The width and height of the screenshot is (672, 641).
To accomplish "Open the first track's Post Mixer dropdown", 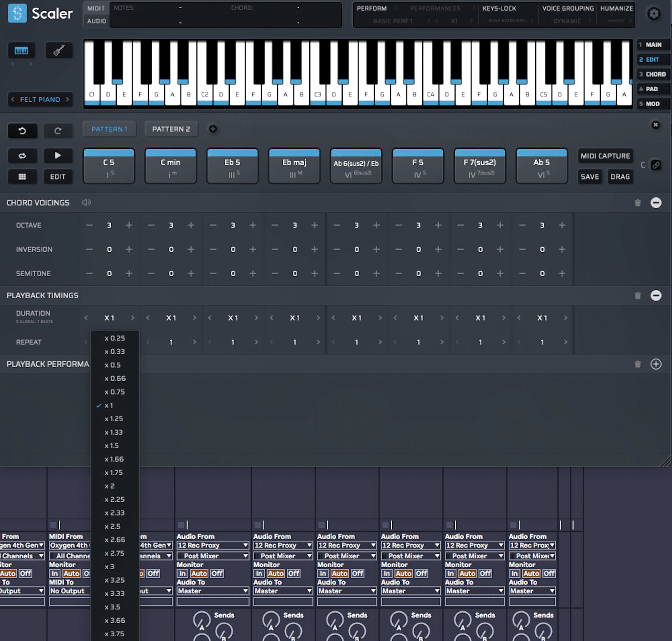I will pyautogui.click(x=213, y=556).
